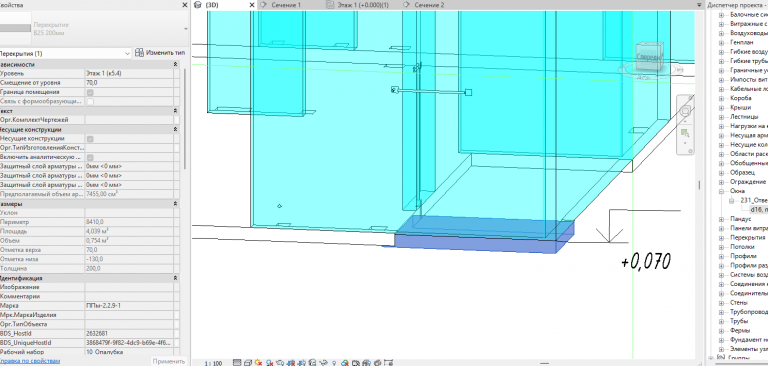Select the (3D) view tab

[x=212, y=5]
